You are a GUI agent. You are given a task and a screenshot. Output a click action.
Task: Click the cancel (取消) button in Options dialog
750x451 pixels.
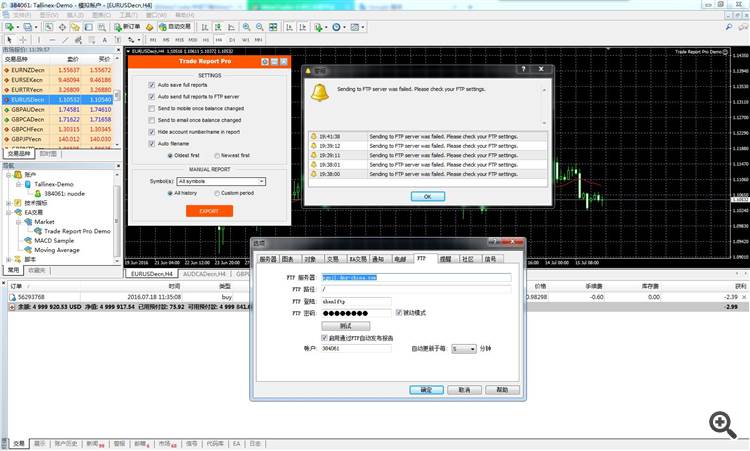tap(464, 390)
